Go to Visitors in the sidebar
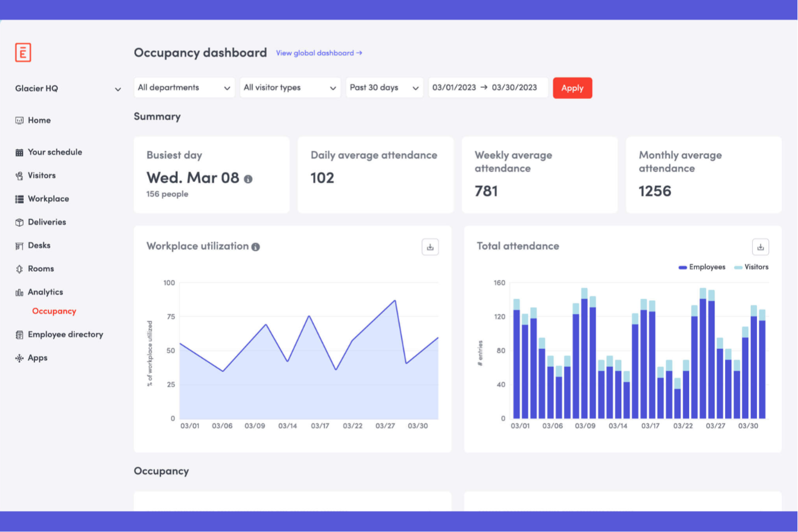 point(42,175)
